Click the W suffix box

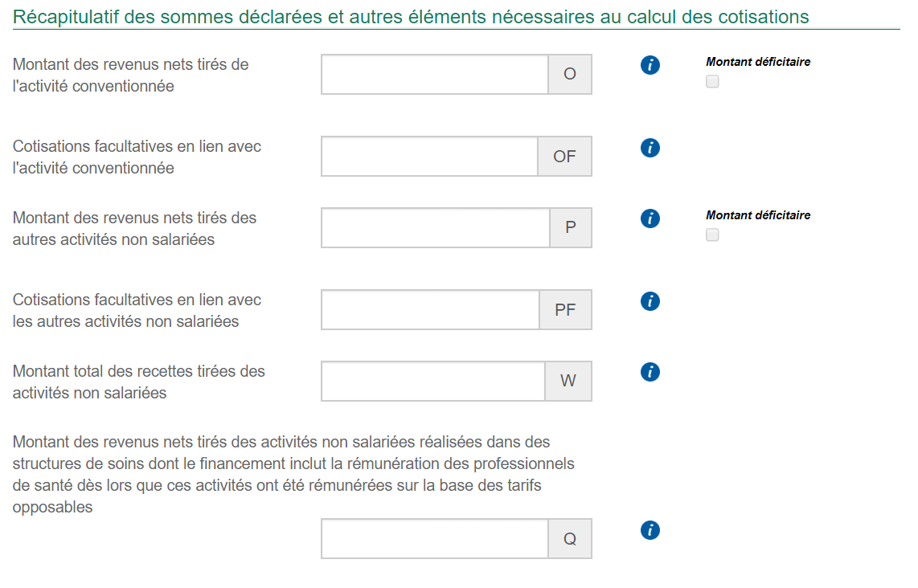[x=568, y=381]
